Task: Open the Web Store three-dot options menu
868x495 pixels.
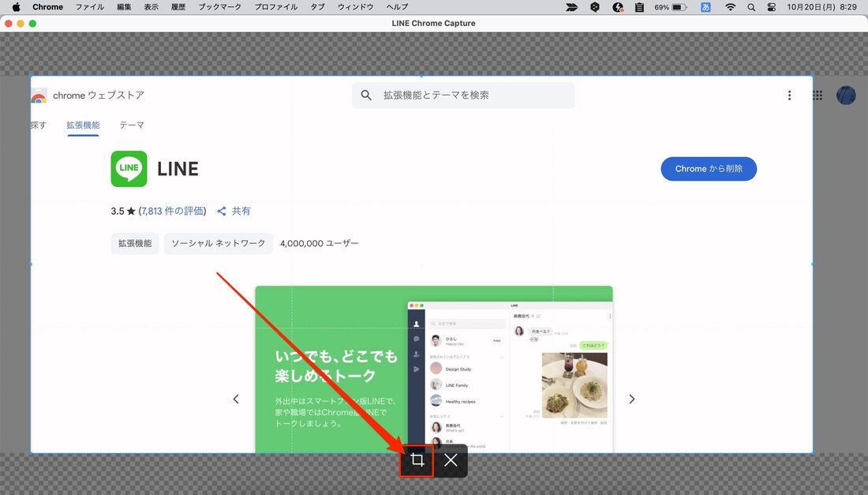Action: coord(789,95)
